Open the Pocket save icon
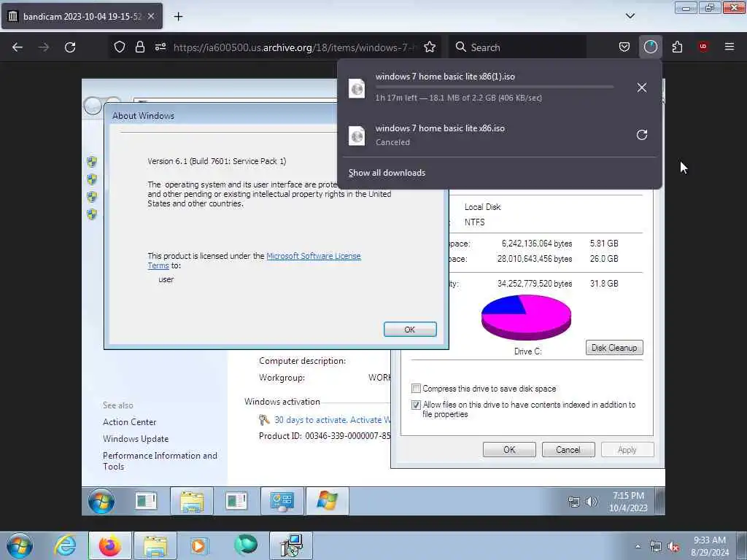Image resolution: width=747 pixels, height=560 pixels. (x=624, y=47)
